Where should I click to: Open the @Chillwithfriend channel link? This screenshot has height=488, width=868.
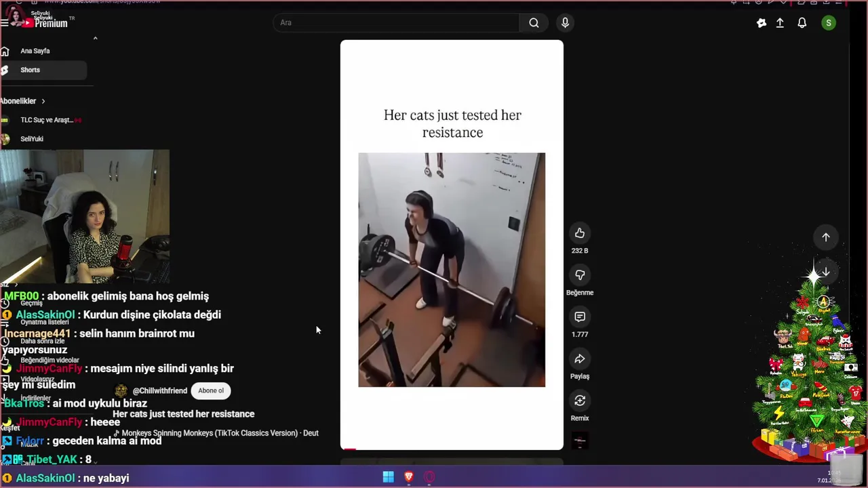click(160, 391)
